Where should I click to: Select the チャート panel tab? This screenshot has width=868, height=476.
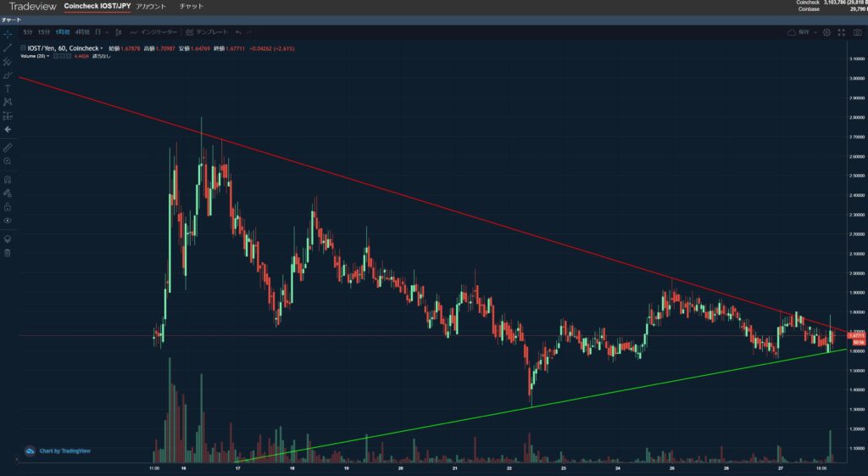pos(11,20)
